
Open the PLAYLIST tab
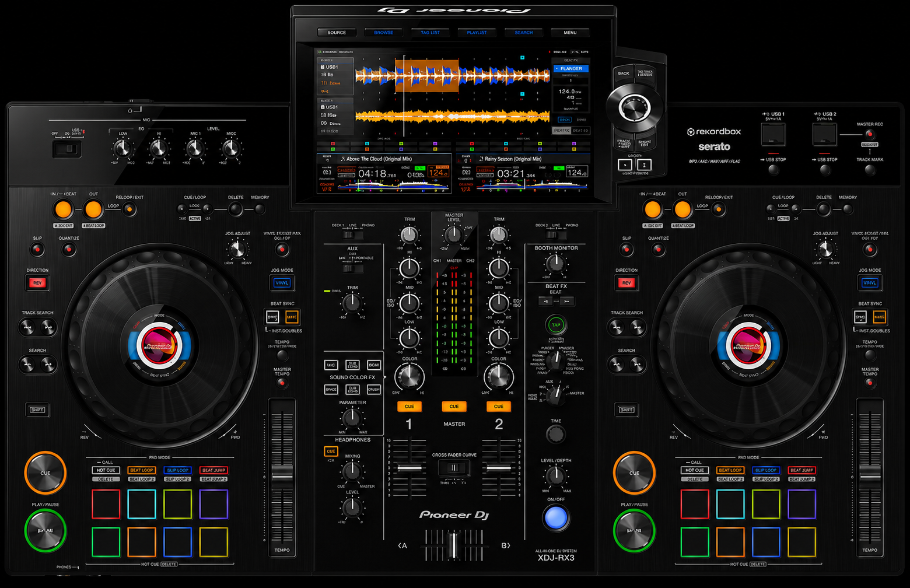click(477, 33)
